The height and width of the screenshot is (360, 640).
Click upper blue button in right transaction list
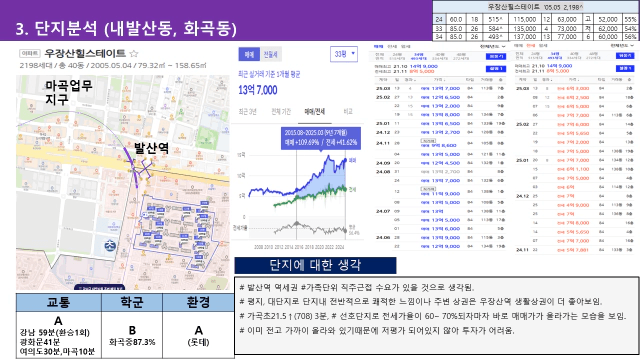(x=625, y=56)
